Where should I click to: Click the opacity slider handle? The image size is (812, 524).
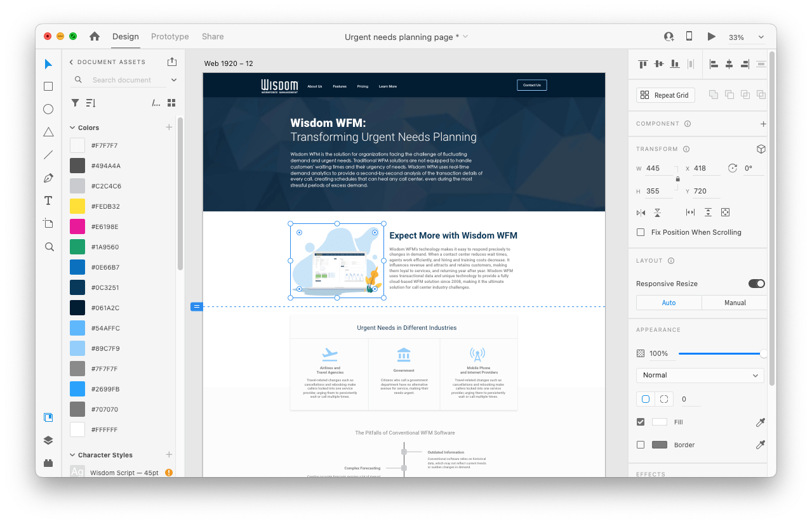(764, 353)
